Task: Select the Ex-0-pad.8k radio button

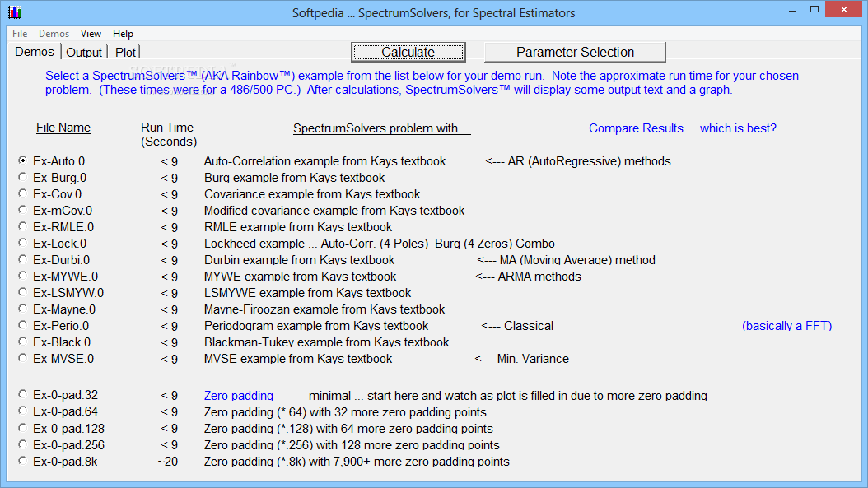Action: click(x=23, y=461)
